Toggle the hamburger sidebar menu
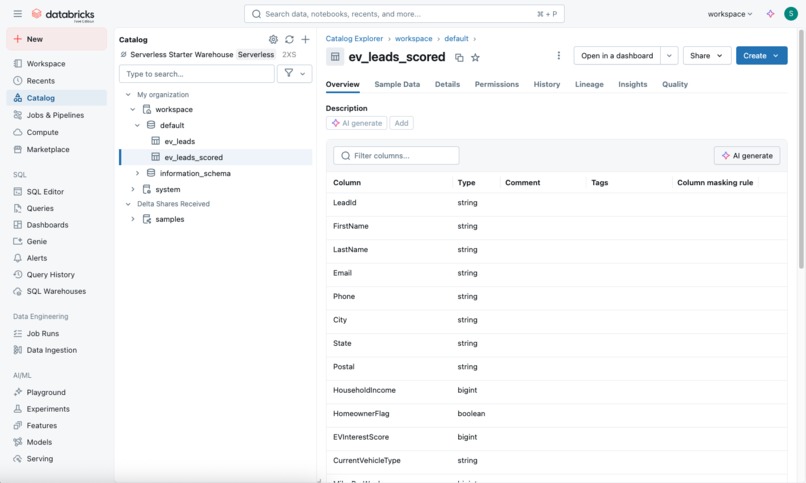This screenshot has height=483, width=806. coord(17,14)
